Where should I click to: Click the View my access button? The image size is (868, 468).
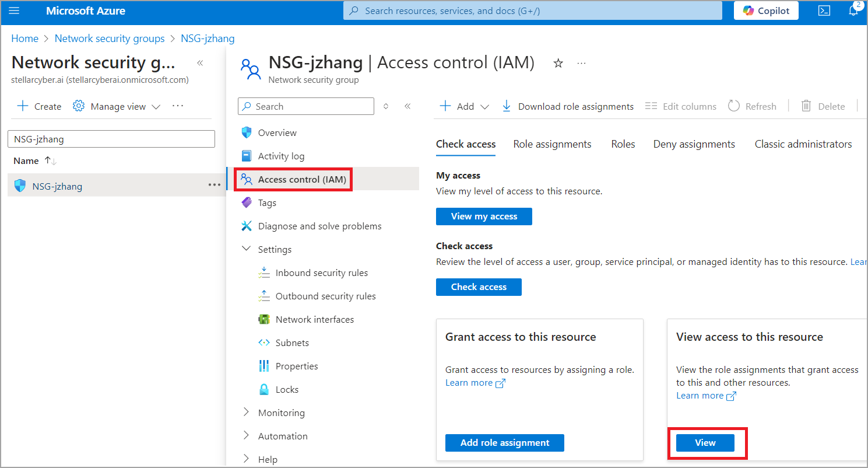point(484,216)
